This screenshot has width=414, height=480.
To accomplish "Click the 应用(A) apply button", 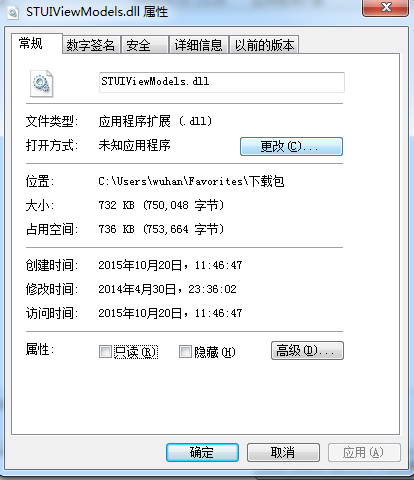I will (x=364, y=452).
